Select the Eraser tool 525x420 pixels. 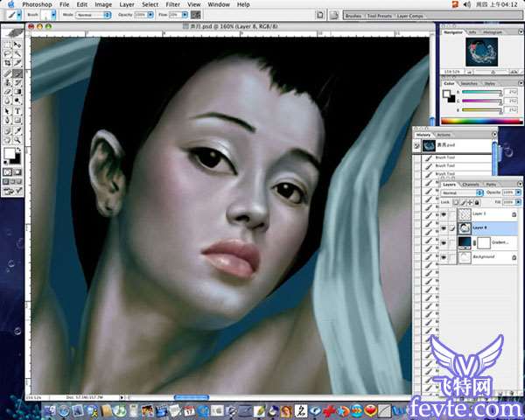tap(7, 91)
